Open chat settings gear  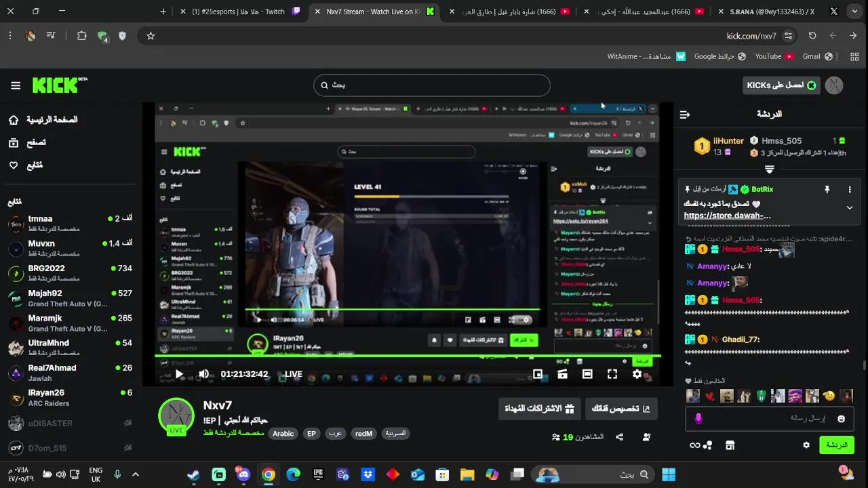coord(806,445)
